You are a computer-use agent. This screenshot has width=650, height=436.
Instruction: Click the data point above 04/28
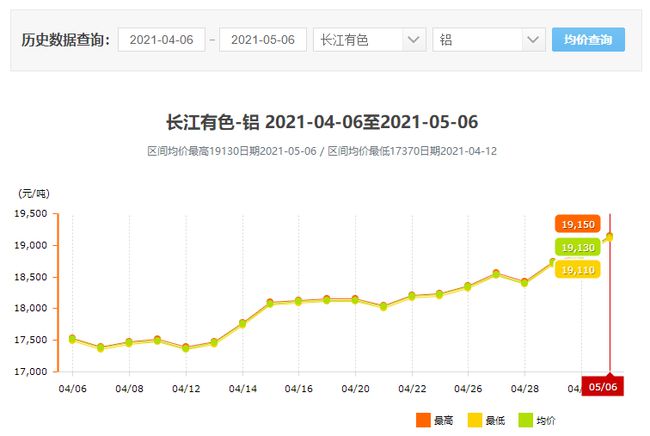(524, 282)
